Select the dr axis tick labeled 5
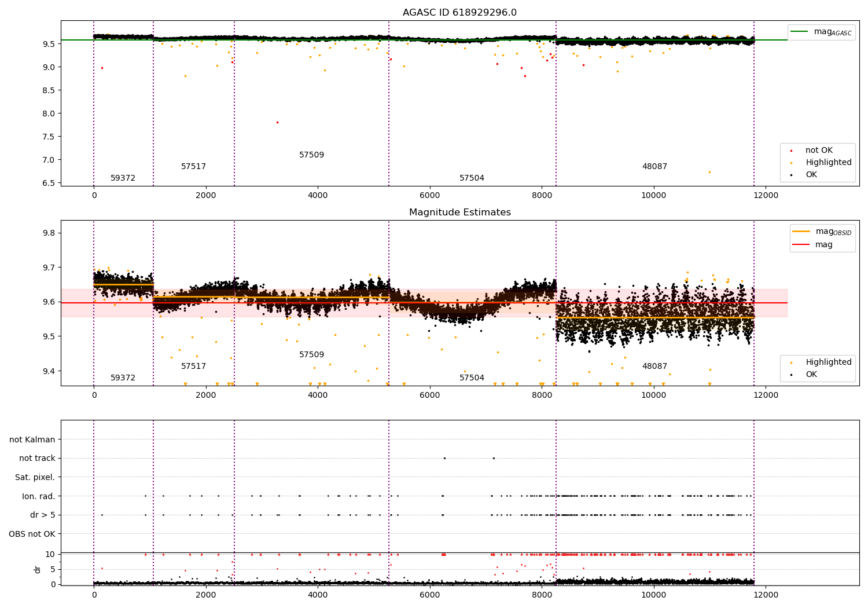The width and height of the screenshot is (868, 608). (x=53, y=569)
